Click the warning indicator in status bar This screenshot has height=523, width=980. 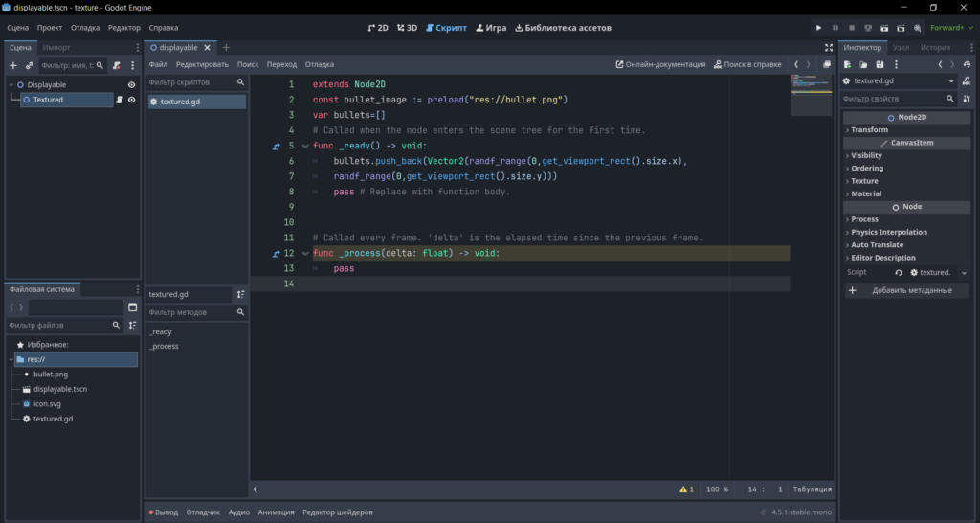tap(686, 489)
